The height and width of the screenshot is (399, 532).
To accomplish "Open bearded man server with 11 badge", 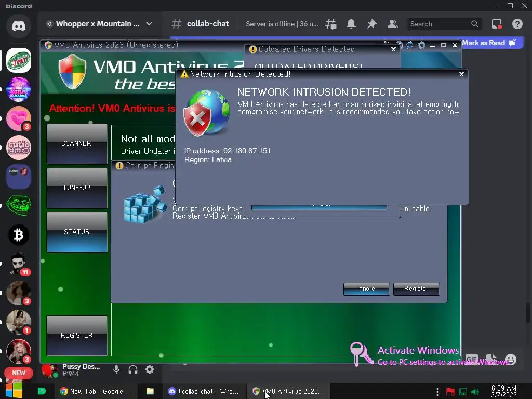I will [x=19, y=263].
